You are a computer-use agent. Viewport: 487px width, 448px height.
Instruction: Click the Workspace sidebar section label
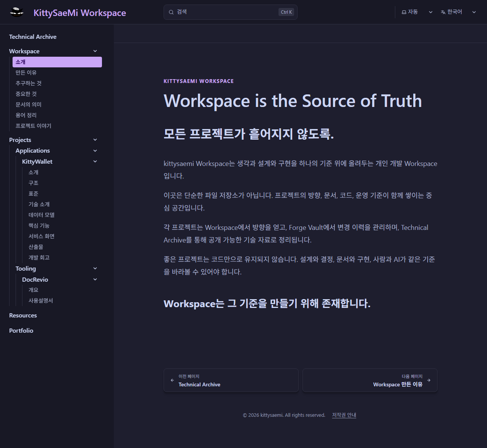(x=24, y=51)
